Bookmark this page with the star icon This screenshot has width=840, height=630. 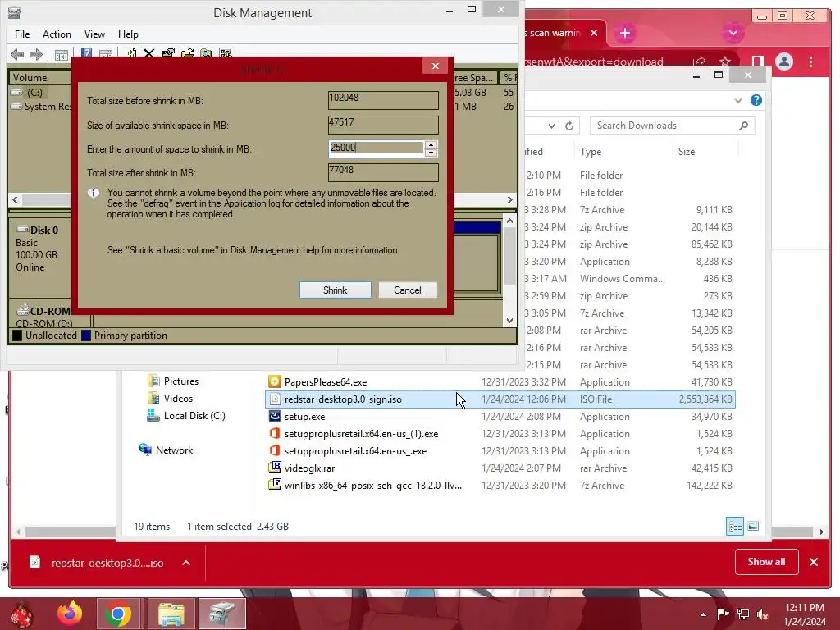click(x=725, y=62)
